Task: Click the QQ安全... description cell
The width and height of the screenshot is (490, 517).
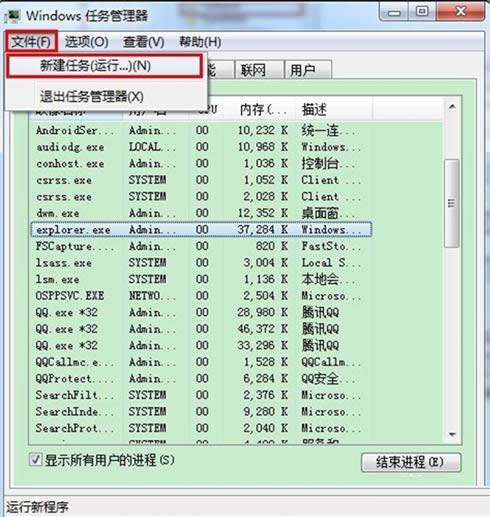Action: (x=328, y=379)
